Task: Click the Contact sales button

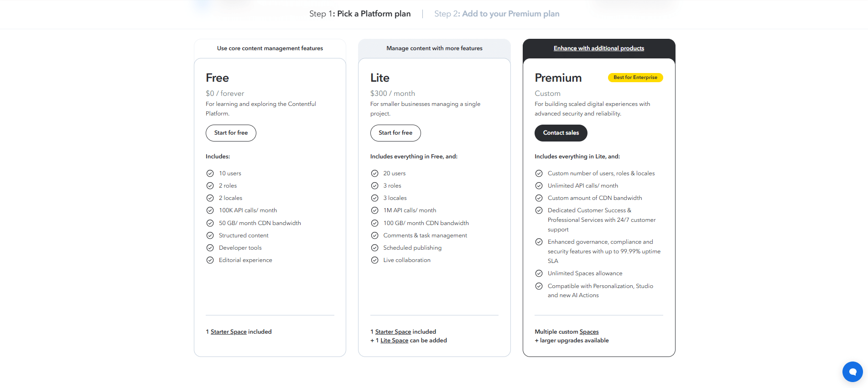Action: (x=561, y=133)
